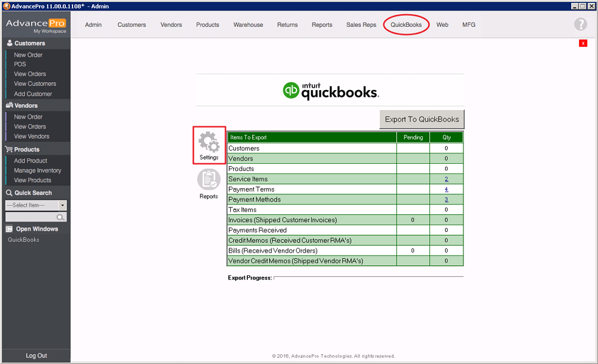Select the Products row in export table
The image size is (598, 364).
coord(345,169)
